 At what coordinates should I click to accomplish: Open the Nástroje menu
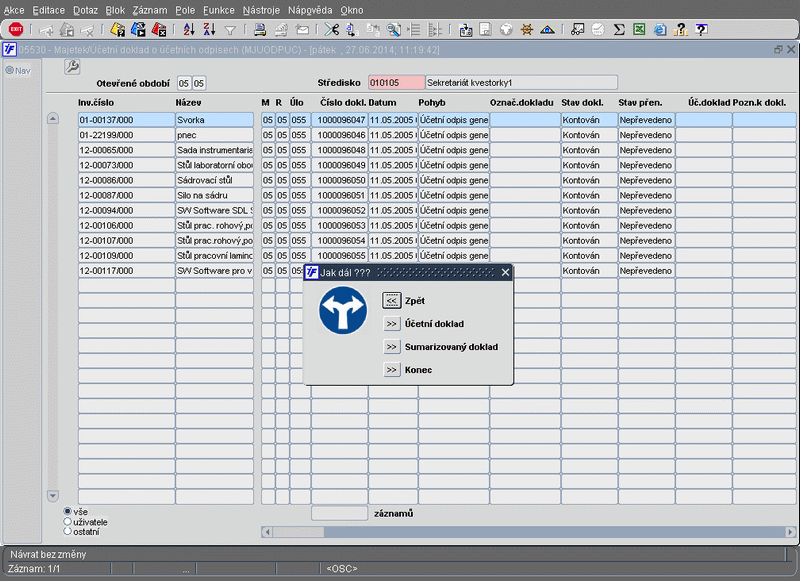(261, 9)
